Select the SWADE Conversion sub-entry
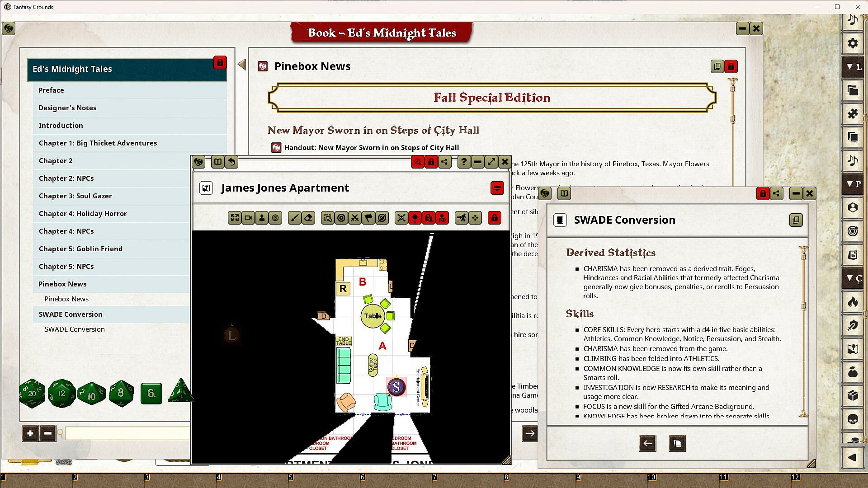The height and width of the screenshot is (488, 868). (x=75, y=329)
